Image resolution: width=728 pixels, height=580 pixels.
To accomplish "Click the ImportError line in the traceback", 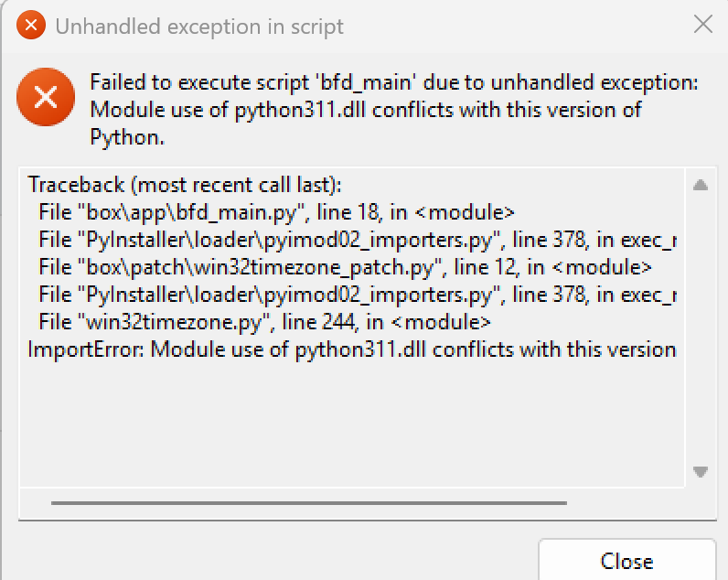I will pyautogui.click(x=352, y=349).
